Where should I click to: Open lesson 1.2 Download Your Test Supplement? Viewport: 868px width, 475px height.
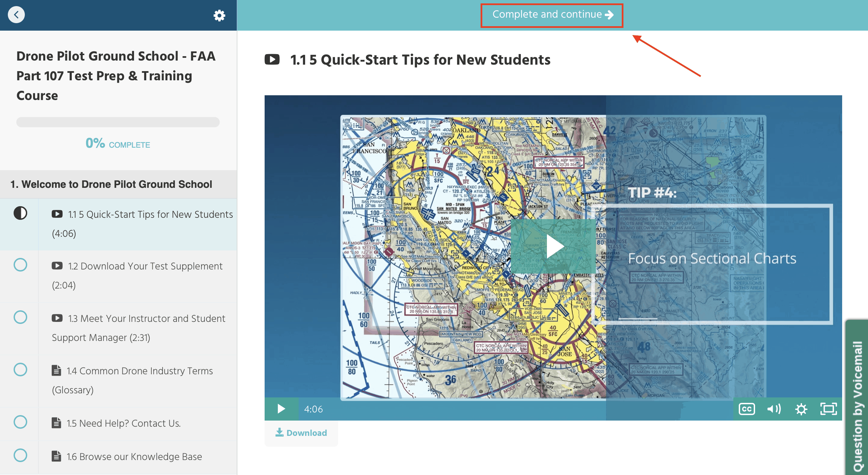tap(145, 266)
